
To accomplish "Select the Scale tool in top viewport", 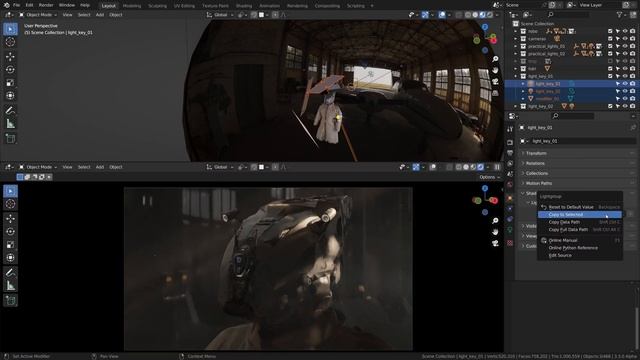I will [x=10, y=82].
